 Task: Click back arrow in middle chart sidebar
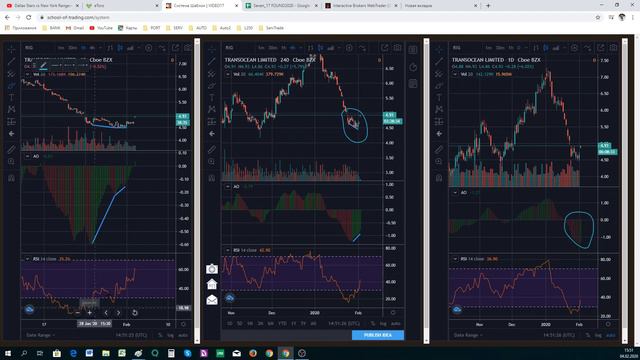pos(211,133)
